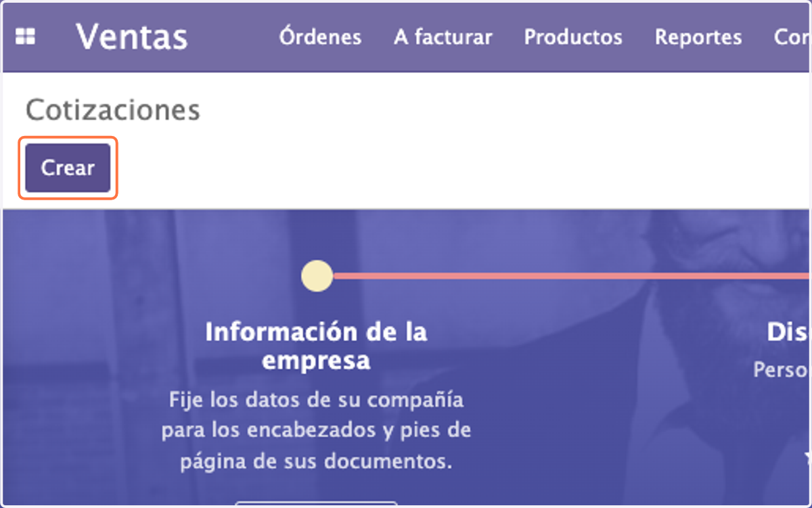Click the Ventas app title

point(131,37)
